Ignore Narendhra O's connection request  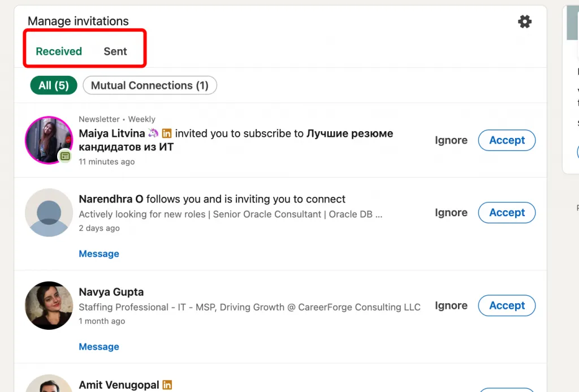coord(451,213)
